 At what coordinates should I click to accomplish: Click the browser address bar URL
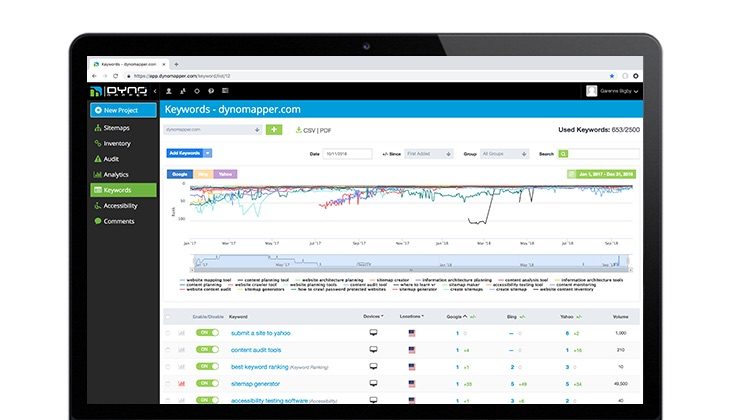tap(182, 76)
